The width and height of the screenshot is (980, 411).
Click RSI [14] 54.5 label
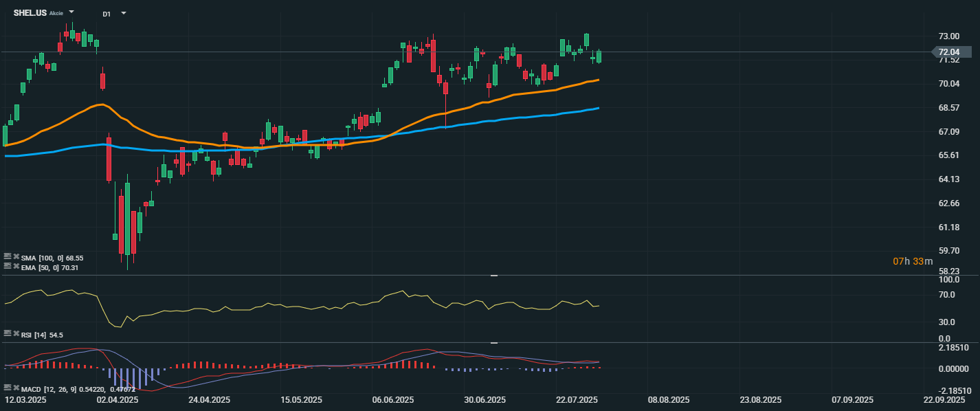[x=42, y=334]
